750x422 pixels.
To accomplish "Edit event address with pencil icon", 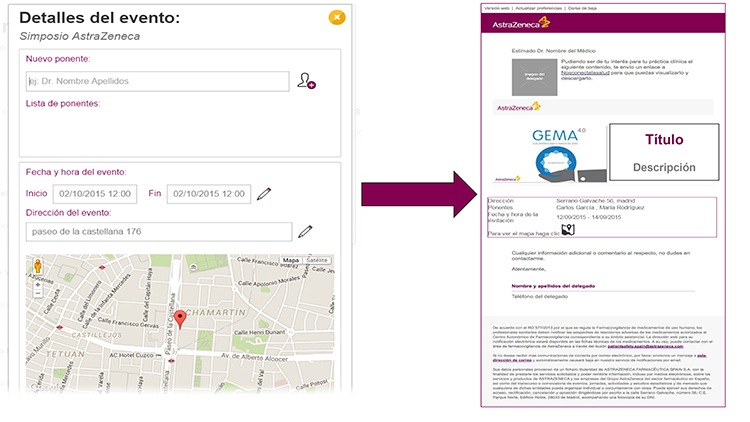I will click(305, 232).
